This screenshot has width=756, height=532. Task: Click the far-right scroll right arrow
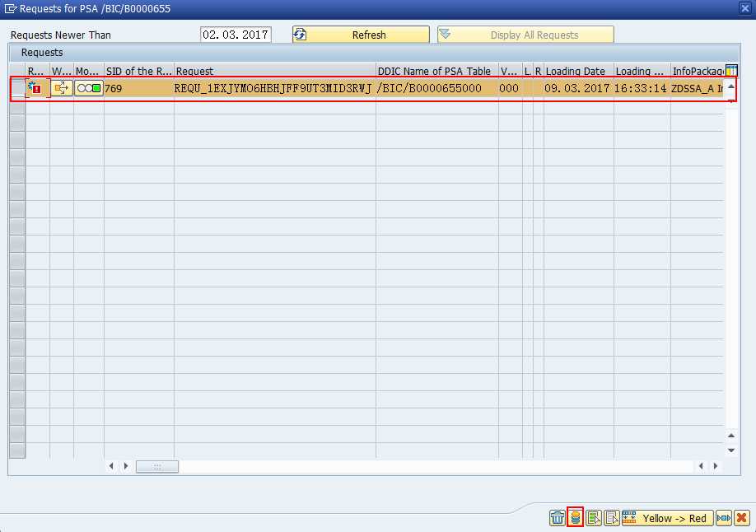716,466
